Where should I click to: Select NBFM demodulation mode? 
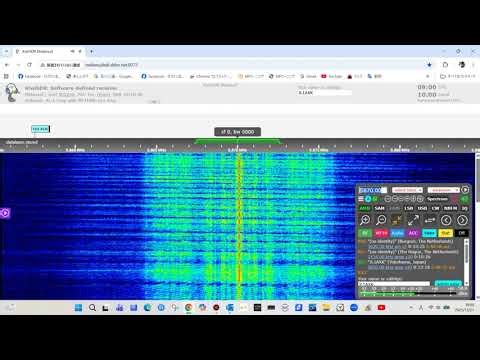point(450,208)
